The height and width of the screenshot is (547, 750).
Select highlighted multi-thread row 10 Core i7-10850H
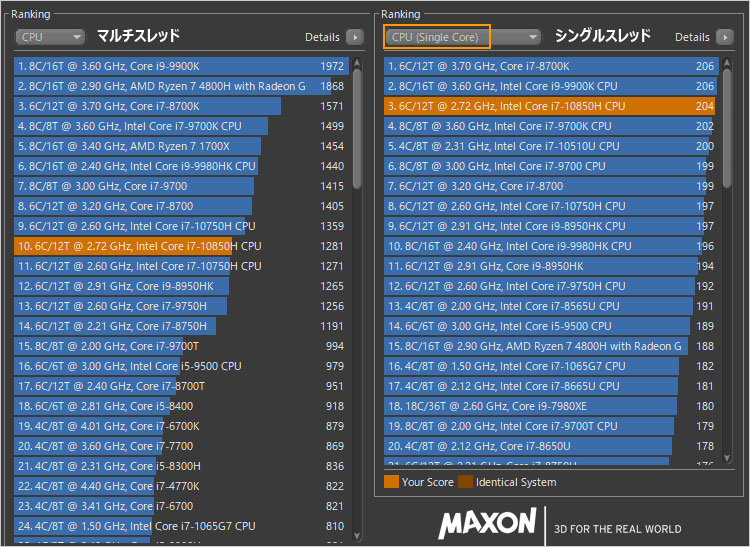pos(182,246)
